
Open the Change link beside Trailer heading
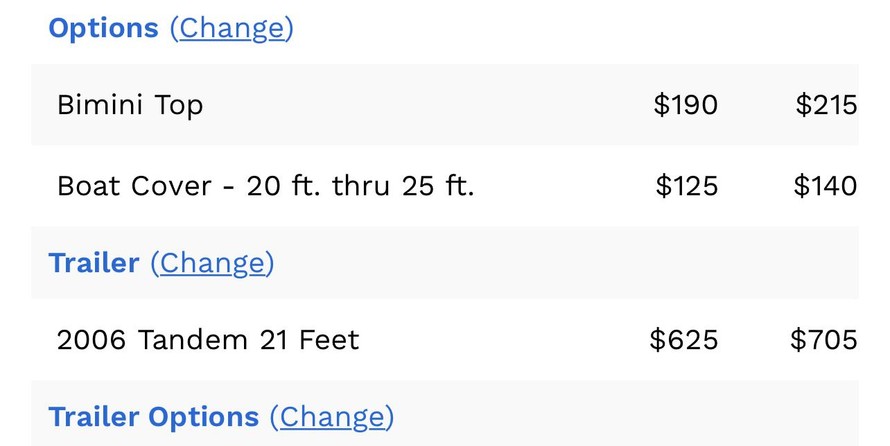(212, 263)
